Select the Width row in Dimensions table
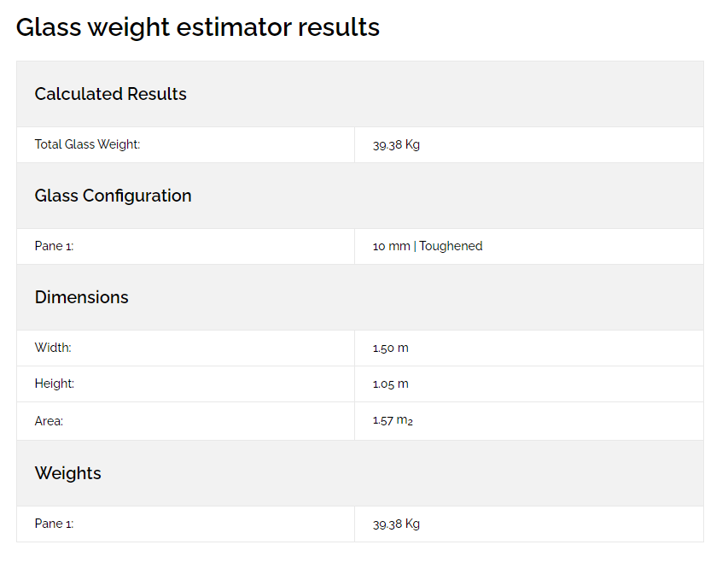Screen dimensions: 728x568 360,348
